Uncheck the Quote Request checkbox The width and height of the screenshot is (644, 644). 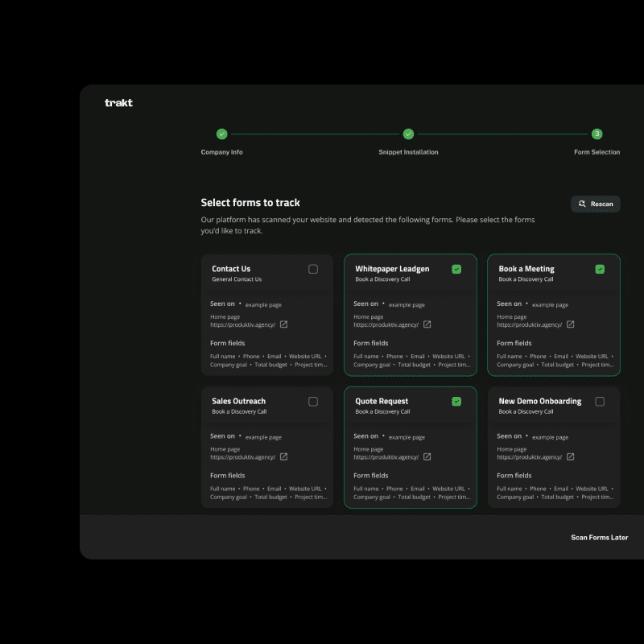(x=456, y=401)
